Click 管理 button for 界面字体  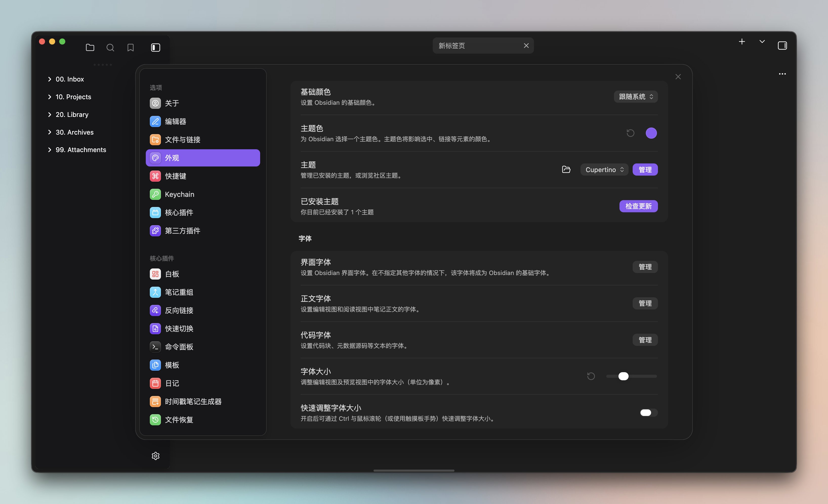pos(645,267)
